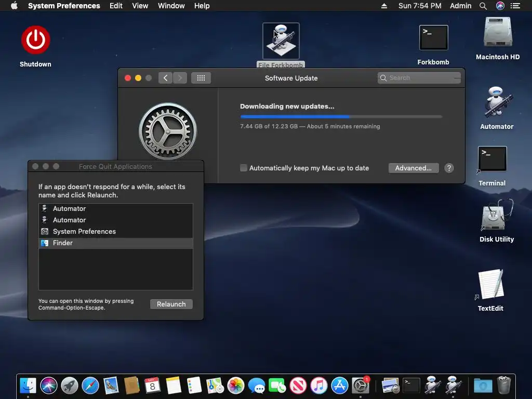
Task: Open the Window menu
Action: [171, 6]
